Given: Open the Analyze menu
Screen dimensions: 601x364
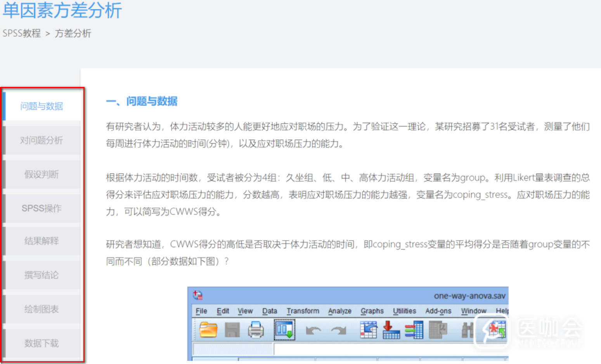Looking at the screenshot, I should pyautogui.click(x=339, y=311).
